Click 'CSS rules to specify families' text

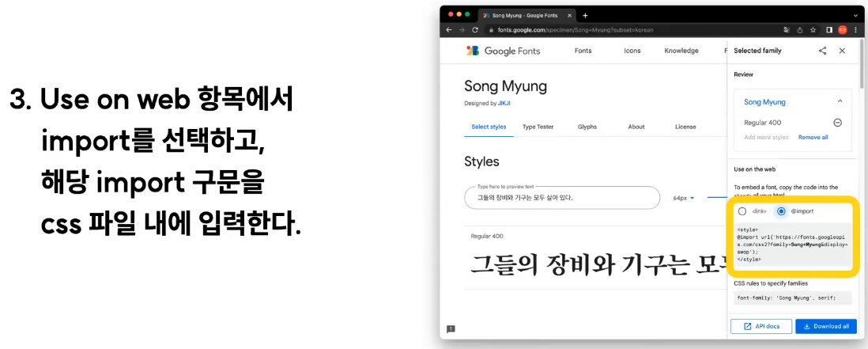tap(771, 283)
